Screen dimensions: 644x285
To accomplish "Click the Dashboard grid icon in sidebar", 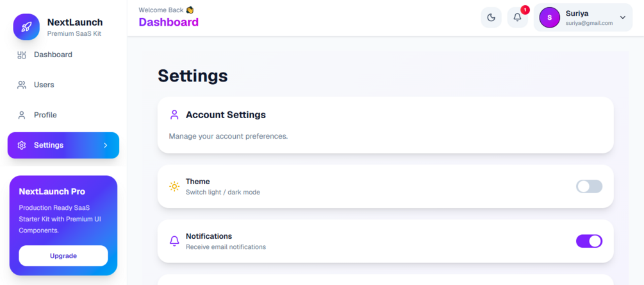I will click(21, 55).
